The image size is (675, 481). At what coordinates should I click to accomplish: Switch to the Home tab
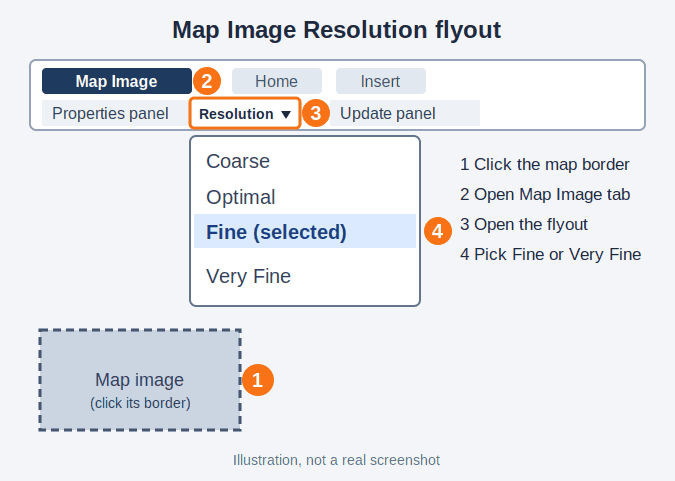click(x=277, y=81)
